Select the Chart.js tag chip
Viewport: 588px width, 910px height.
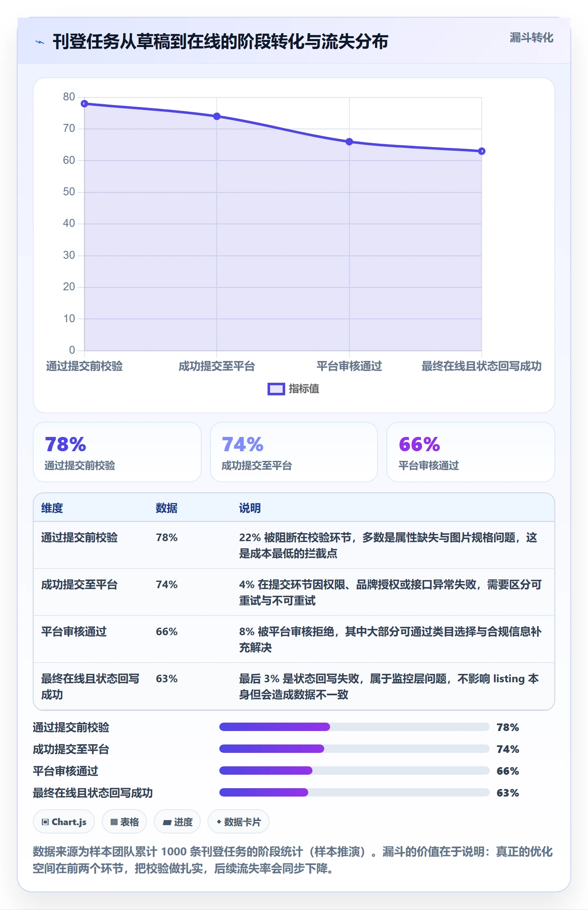[x=64, y=821]
